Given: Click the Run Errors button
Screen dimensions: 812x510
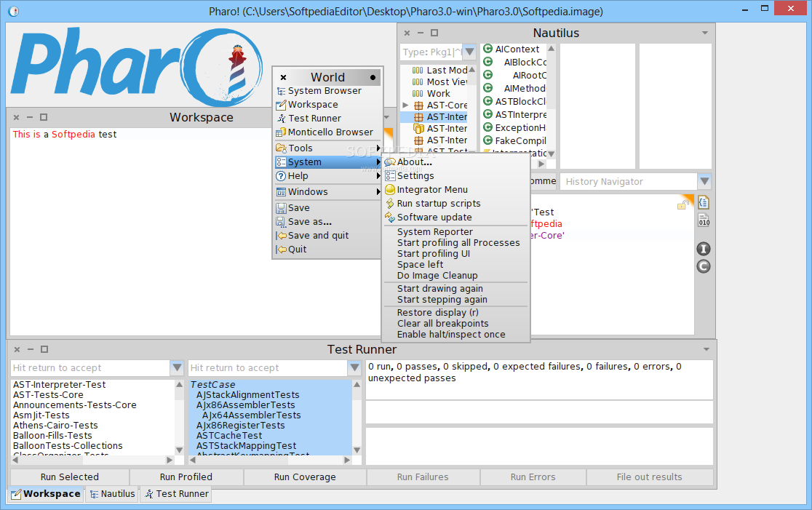Looking at the screenshot, I should tap(533, 477).
